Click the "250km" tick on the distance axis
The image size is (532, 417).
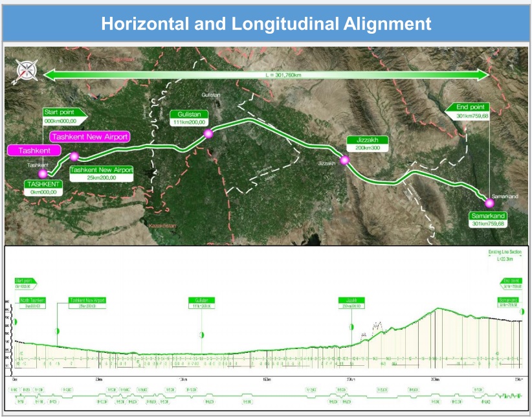pyautogui.click(x=436, y=379)
